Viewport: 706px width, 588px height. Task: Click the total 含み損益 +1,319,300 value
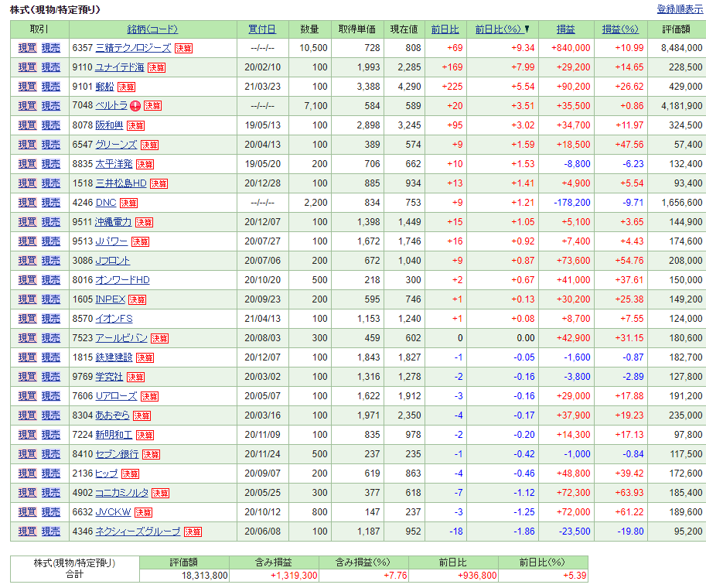(x=294, y=576)
